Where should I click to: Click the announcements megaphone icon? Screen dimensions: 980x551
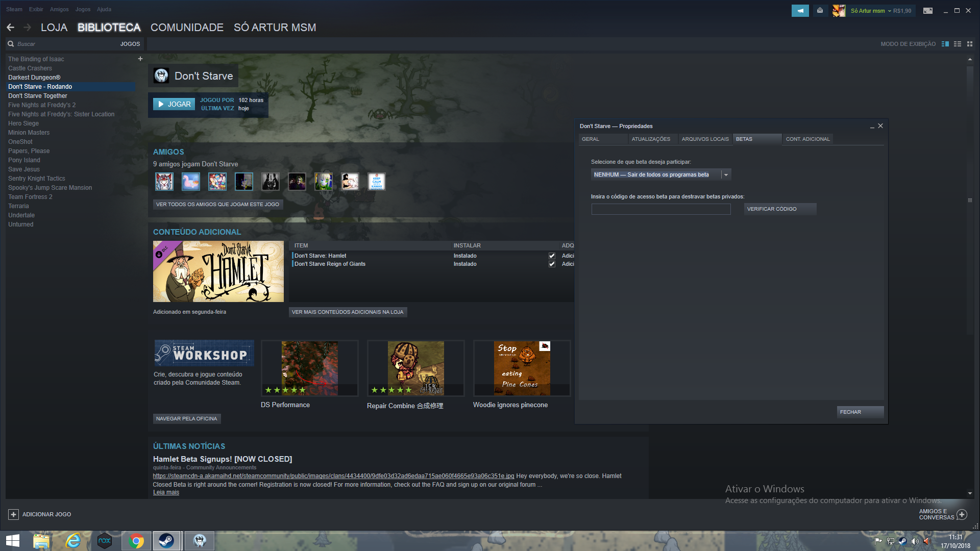(x=800, y=11)
